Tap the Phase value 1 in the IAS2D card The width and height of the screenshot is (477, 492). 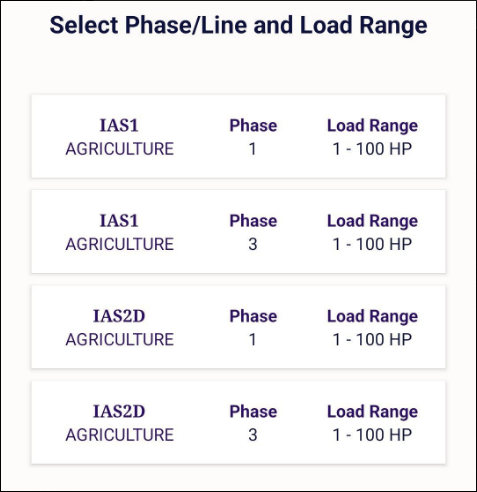tap(253, 340)
